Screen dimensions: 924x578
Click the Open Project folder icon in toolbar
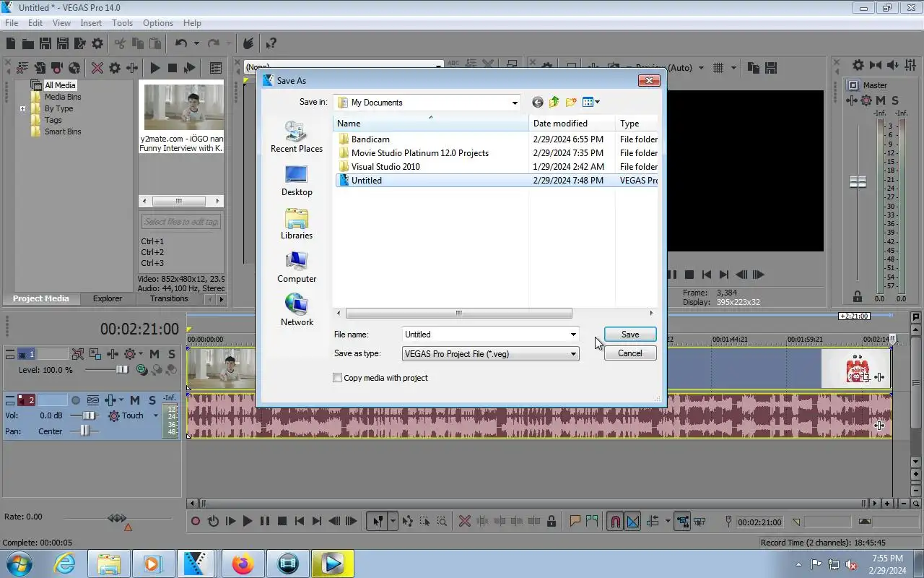click(x=27, y=43)
